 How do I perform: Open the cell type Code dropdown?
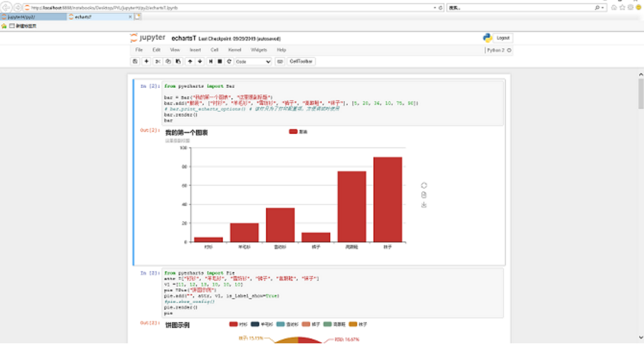point(253,62)
